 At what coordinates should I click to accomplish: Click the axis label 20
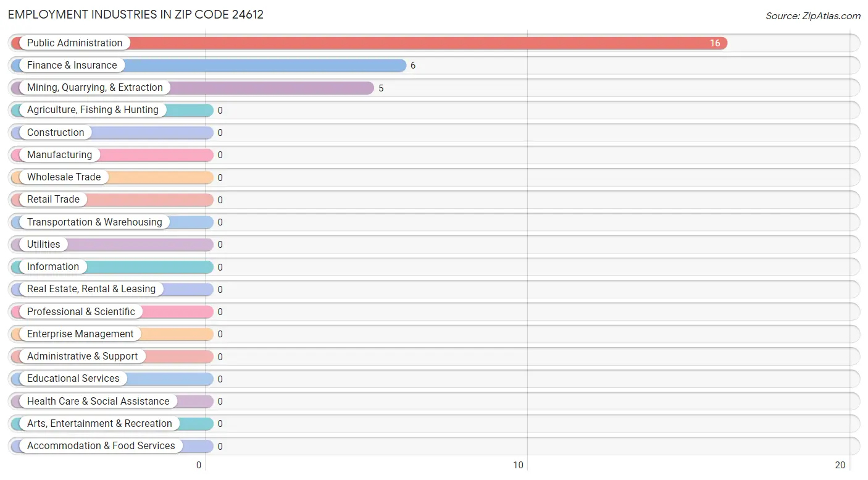point(840,465)
